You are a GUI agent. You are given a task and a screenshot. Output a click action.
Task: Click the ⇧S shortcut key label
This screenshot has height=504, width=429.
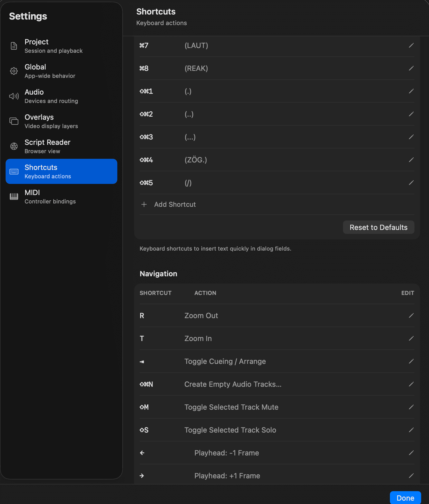coord(144,430)
